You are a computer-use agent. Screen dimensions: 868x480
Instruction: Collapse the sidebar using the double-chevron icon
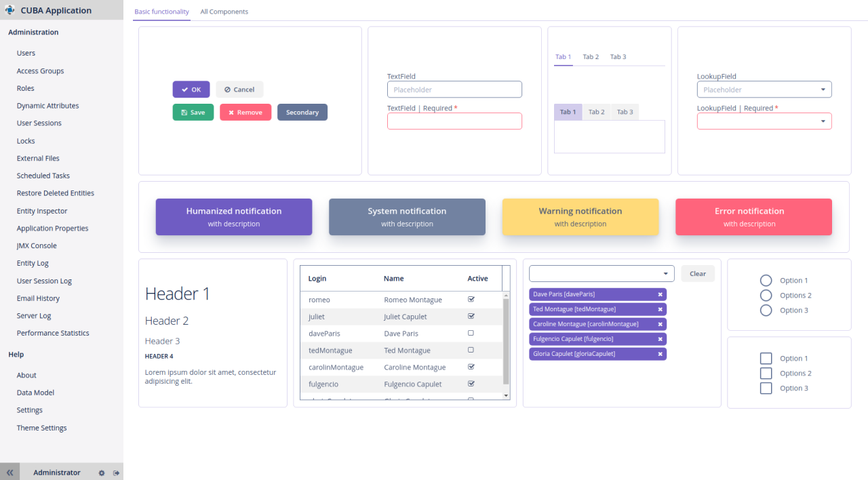[9, 472]
